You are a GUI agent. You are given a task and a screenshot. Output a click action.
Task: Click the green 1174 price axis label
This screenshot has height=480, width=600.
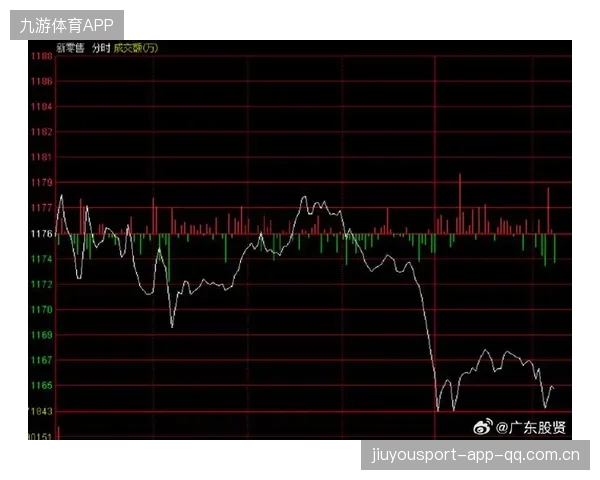[x=41, y=259]
